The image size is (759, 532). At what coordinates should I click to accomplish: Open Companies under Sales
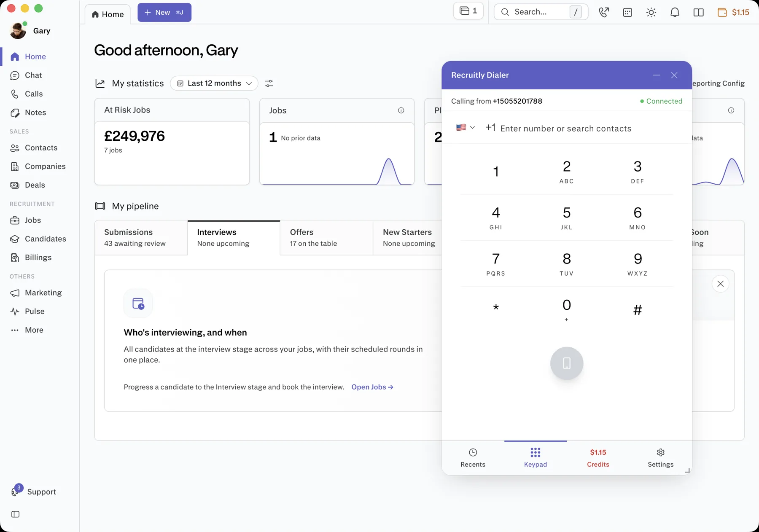45,166
